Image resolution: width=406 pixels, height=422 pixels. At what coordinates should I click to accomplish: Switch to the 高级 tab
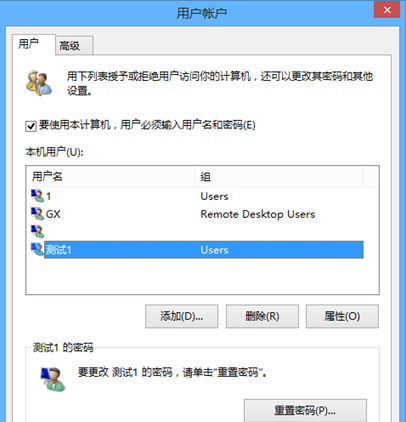click(x=74, y=45)
